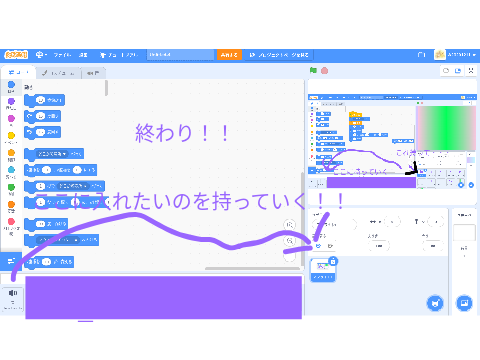Image resolution: width=480 pixels, height=360 pixels.
Task: Open the Edit menu
Action: point(83,55)
